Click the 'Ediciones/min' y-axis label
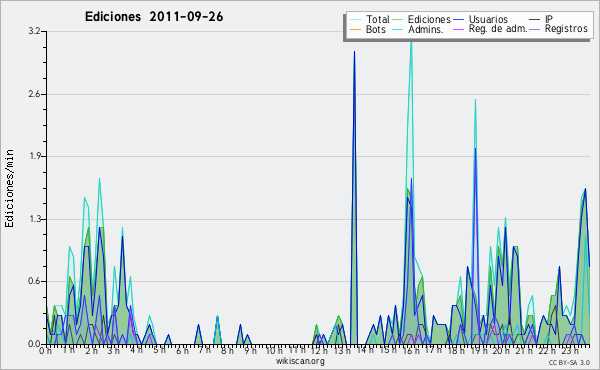The image size is (600, 370). pyautogui.click(x=9, y=188)
